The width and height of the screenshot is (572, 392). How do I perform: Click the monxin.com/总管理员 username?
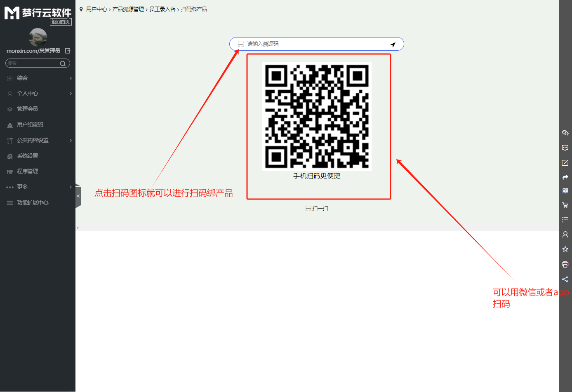(33, 51)
